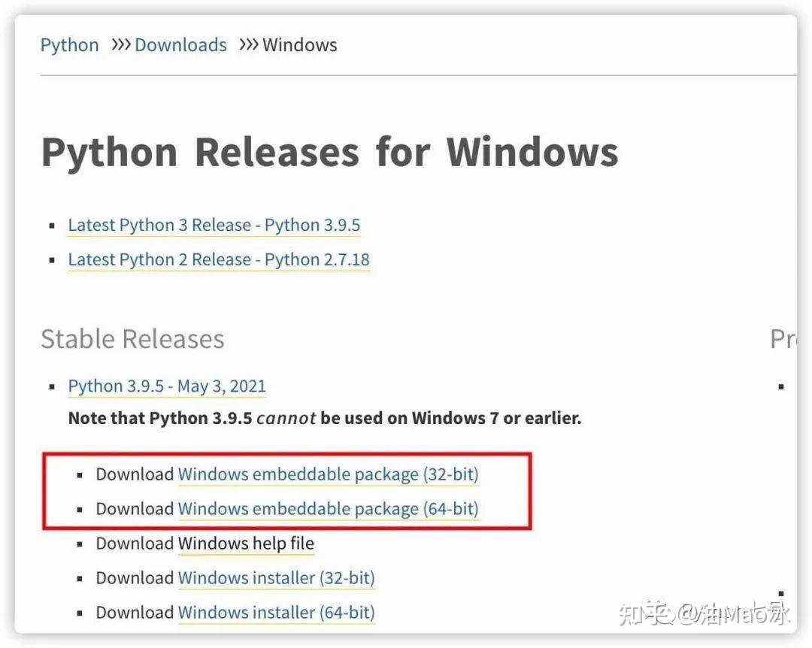Open Python 3.9.5 - May 3, 2021 release
Viewport: 812px width, 648px height.
tap(167, 386)
